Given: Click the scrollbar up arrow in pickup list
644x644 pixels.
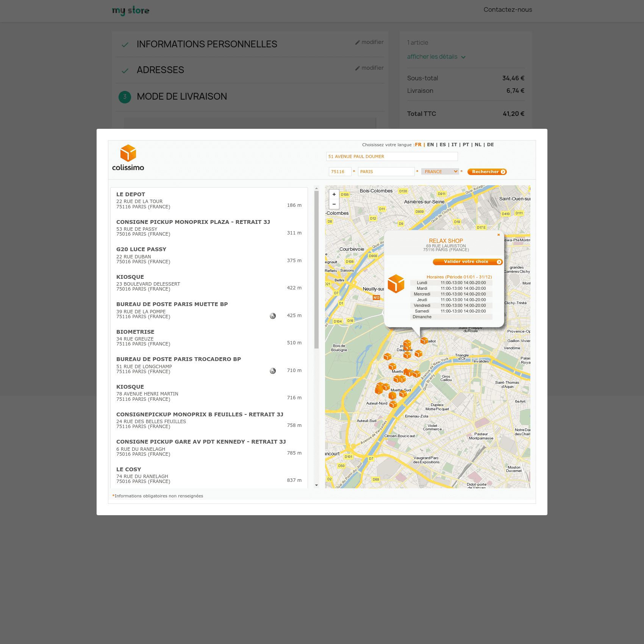Looking at the screenshot, I should pyautogui.click(x=316, y=188).
